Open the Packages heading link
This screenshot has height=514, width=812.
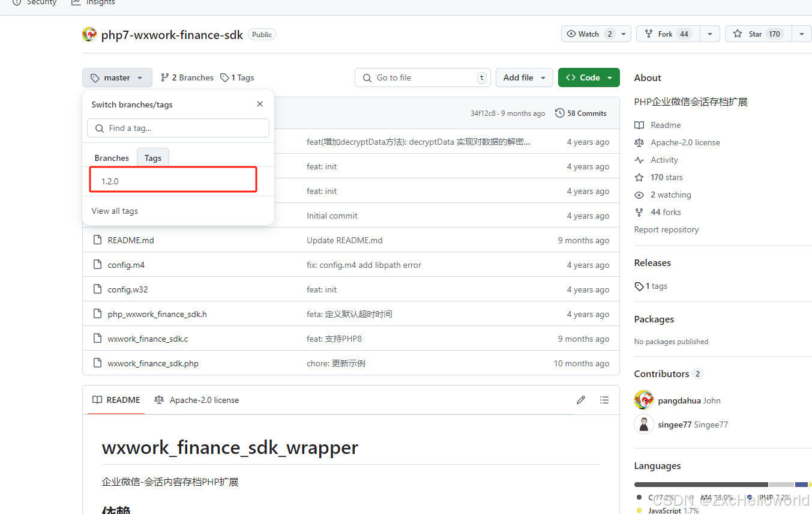[x=654, y=319]
